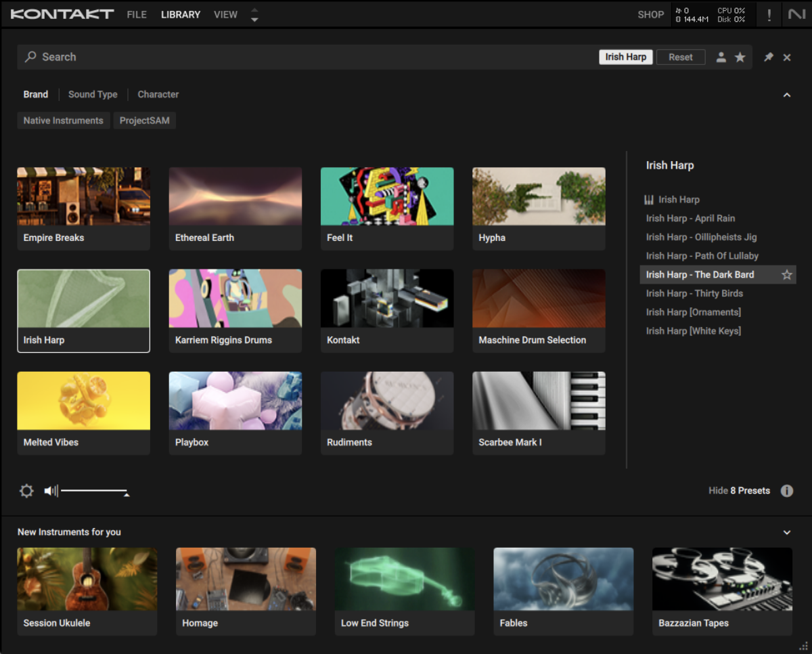Viewport: 812px width, 654px height.
Task: Click the search magnifier icon
Action: pyautogui.click(x=30, y=57)
